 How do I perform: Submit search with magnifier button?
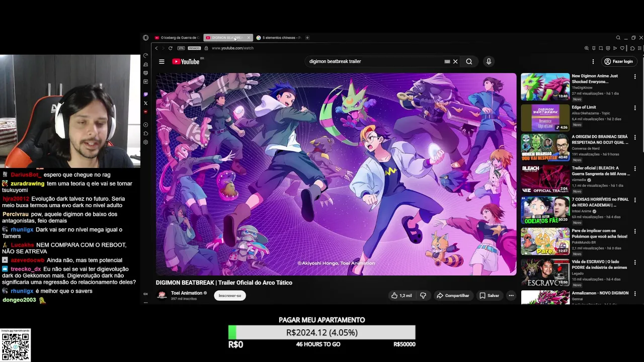coord(469,61)
